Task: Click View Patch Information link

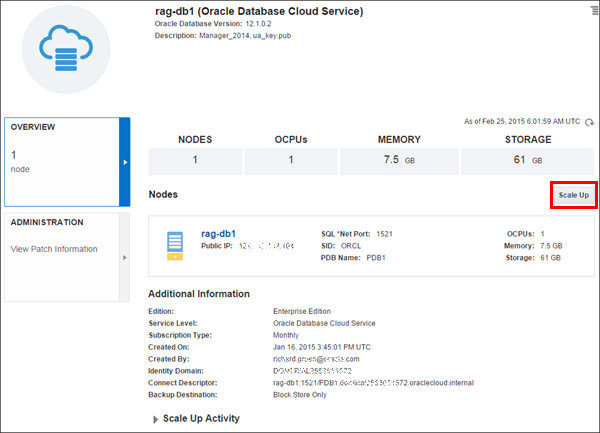Action: coord(54,249)
